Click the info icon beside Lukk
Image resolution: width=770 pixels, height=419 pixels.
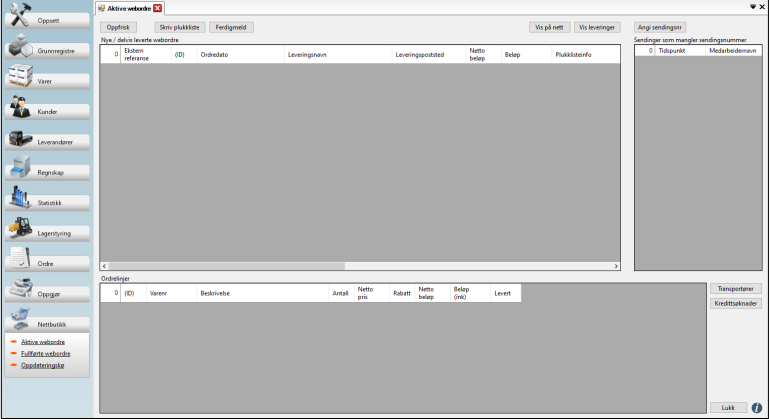756,408
